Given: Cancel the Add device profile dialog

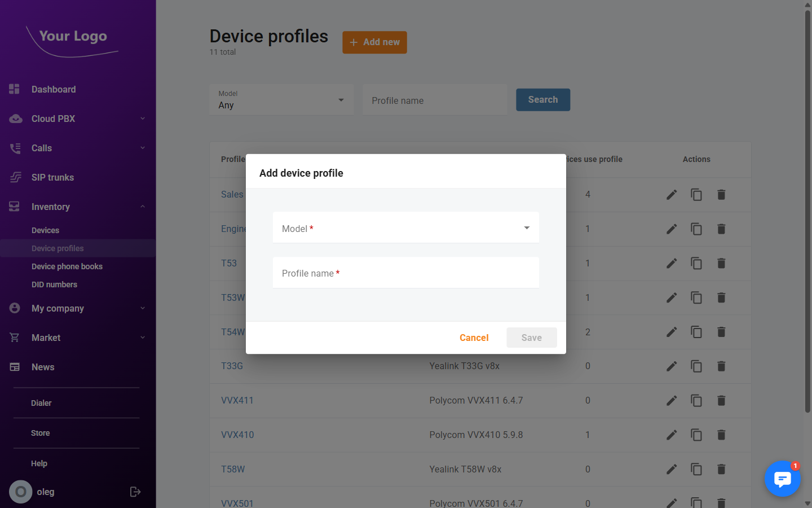Looking at the screenshot, I should point(474,337).
